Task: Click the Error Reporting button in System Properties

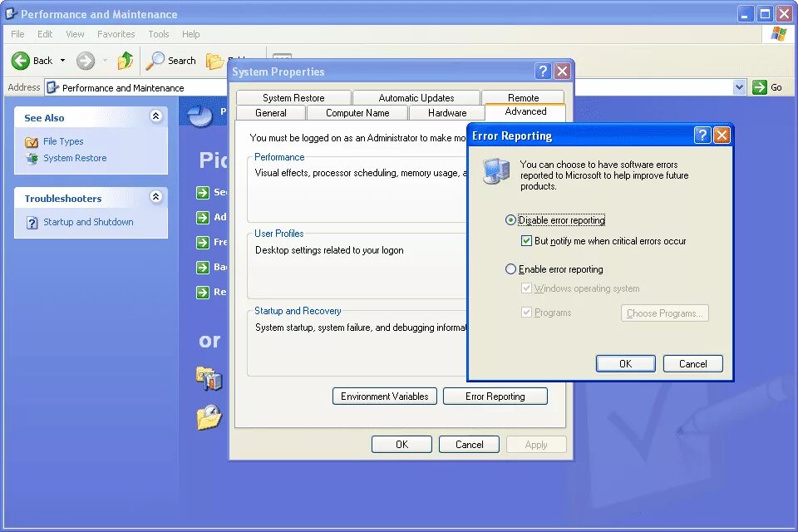Action: pyautogui.click(x=495, y=396)
